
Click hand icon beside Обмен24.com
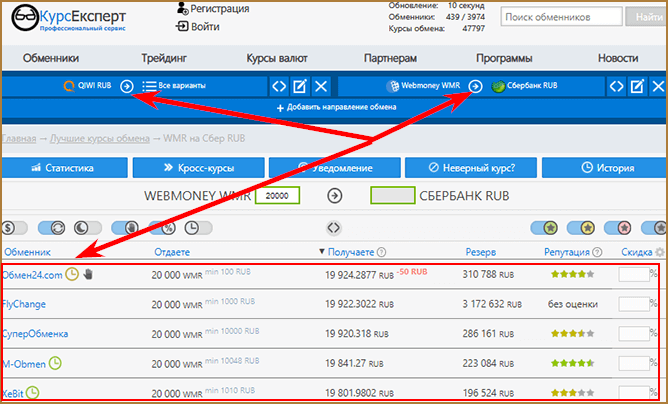[88, 274]
